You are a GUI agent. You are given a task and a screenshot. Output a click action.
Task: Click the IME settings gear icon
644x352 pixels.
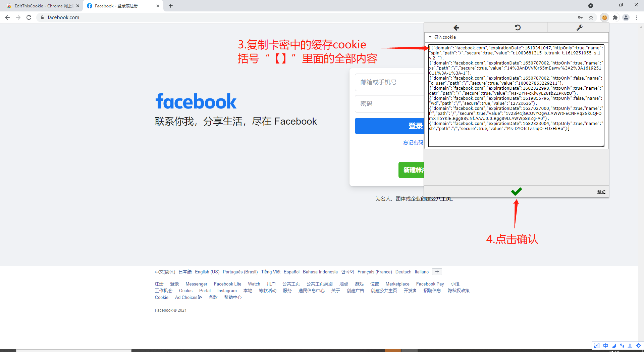point(639,345)
